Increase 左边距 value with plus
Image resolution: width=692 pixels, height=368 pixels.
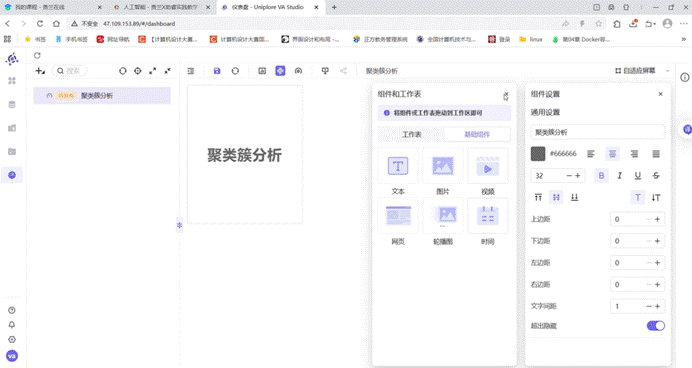(x=657, y=263)
